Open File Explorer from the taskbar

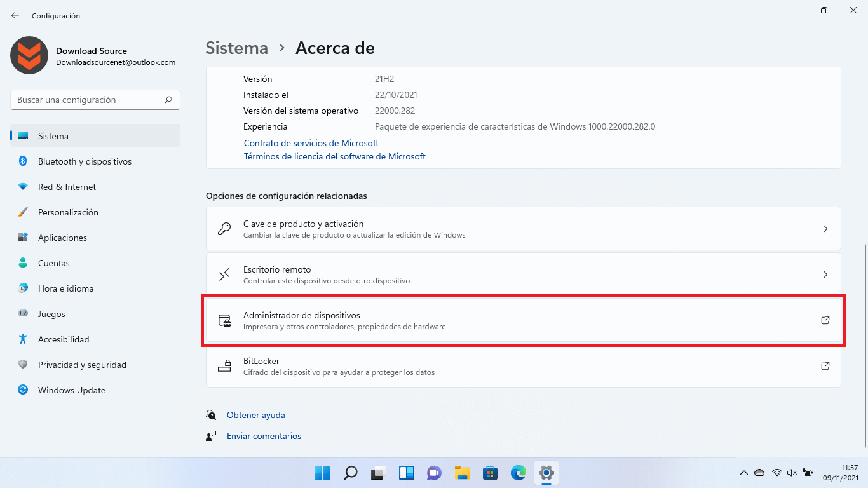pyautogui.click(x=463, y=473)
